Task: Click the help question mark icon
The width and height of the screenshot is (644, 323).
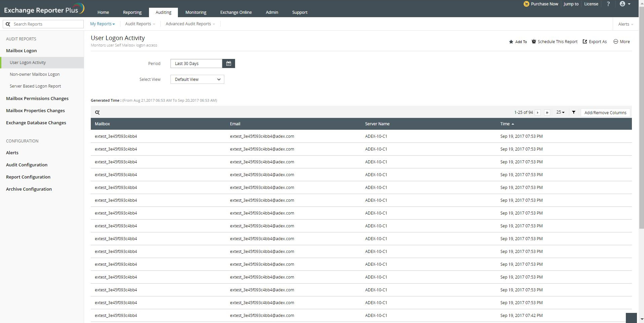Action: tap(608, 4)
